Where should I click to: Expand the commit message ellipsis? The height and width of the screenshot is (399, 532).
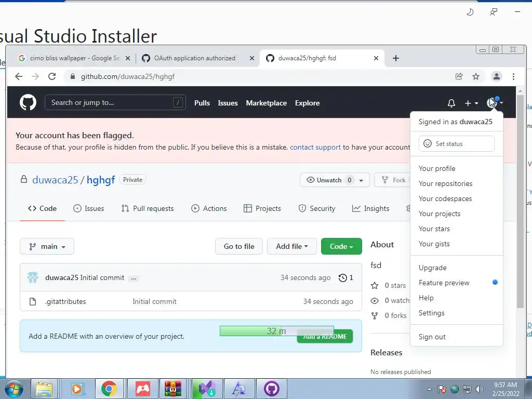(134, 278)
